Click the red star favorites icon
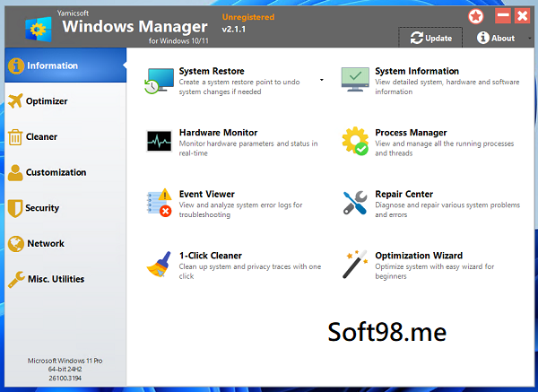 (x=476, y=16)
